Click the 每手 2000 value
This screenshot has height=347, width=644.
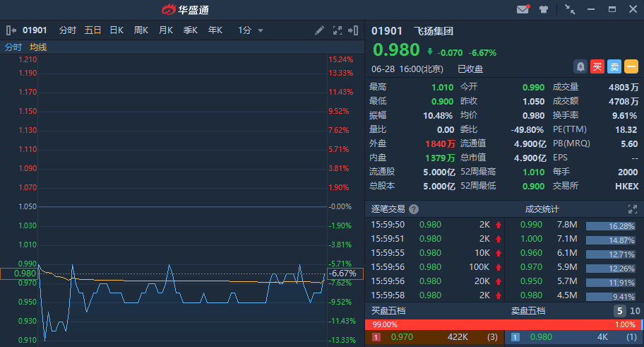tap(628, 172)
